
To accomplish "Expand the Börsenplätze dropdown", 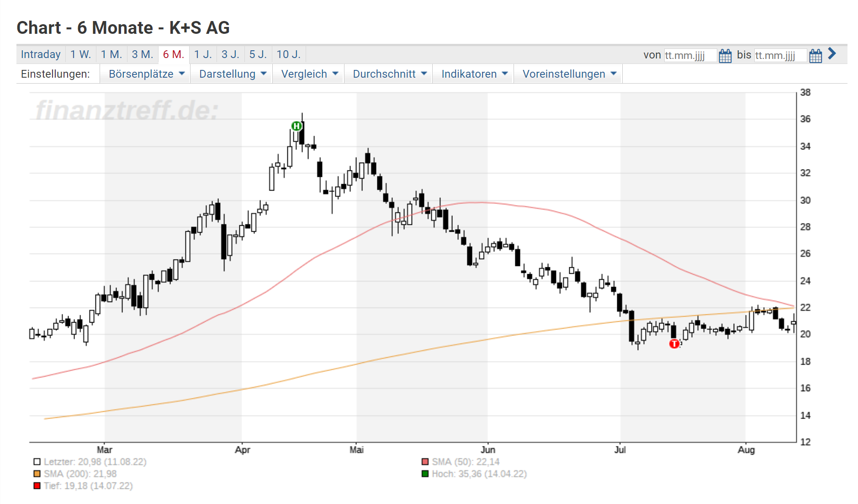I will (146, 74).
